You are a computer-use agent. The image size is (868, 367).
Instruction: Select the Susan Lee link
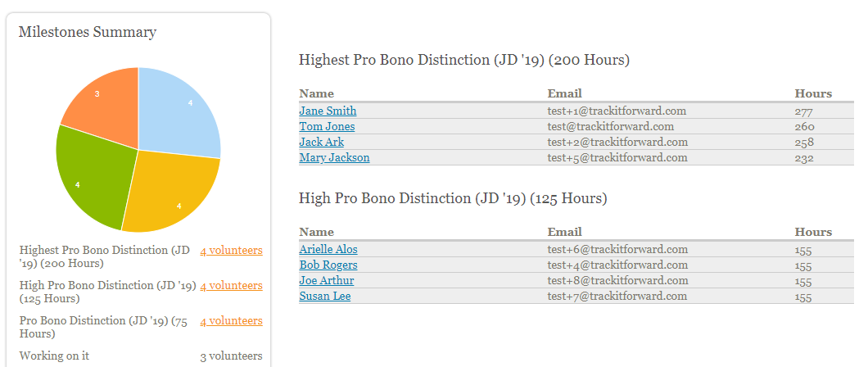pos(324,296)
